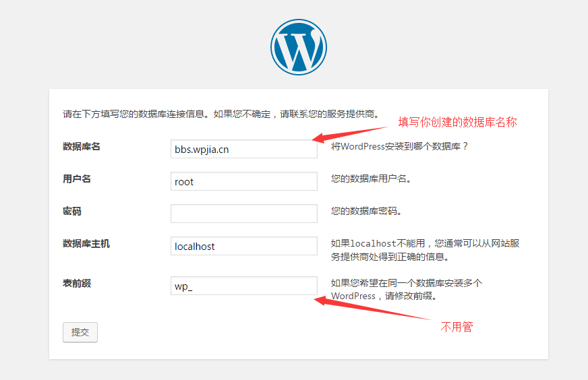Click the intro sentence 请在下方填写您的数据库连接信息
This screenshot has height=380, width=588.
point(221,114)
